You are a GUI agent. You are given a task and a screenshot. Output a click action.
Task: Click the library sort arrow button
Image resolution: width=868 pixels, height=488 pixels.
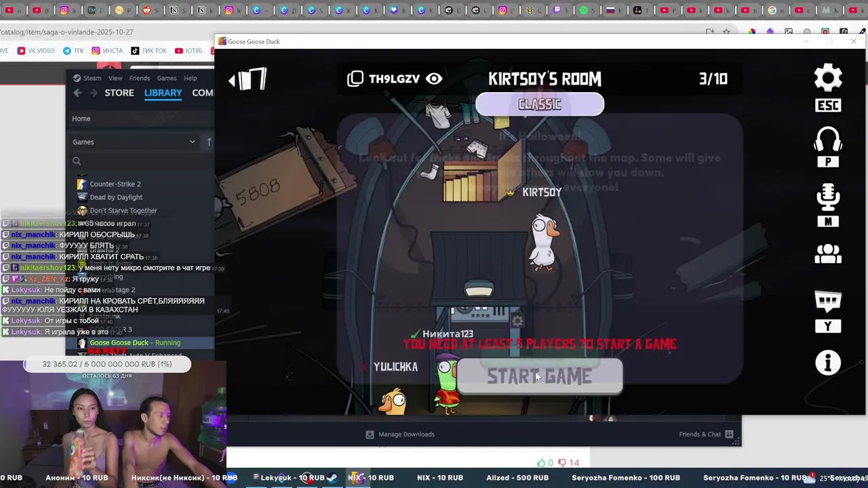click(209, 142)
